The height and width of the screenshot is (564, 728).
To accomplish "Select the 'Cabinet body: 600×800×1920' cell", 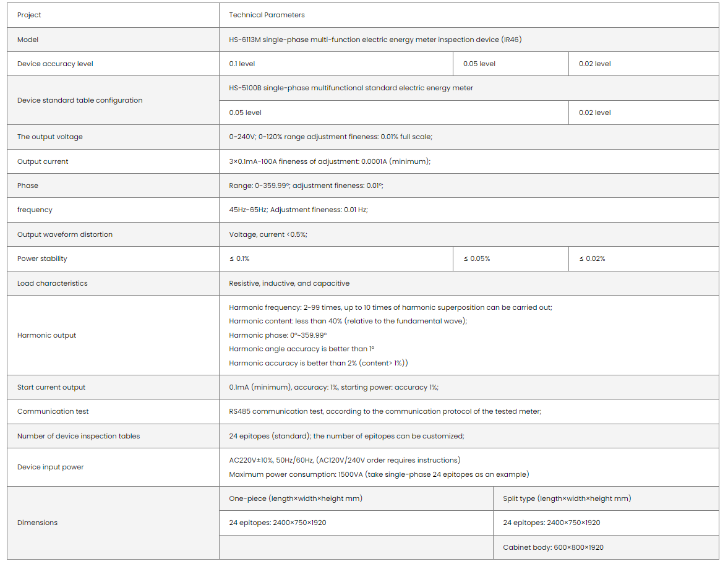I will coord(553,547).
